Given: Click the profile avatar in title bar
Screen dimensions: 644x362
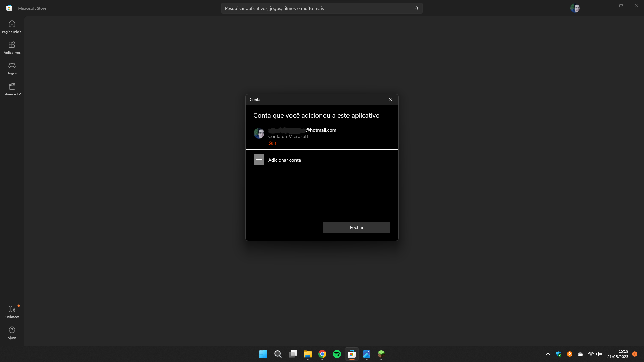Looking at the screenshot, I should (575, 8).
